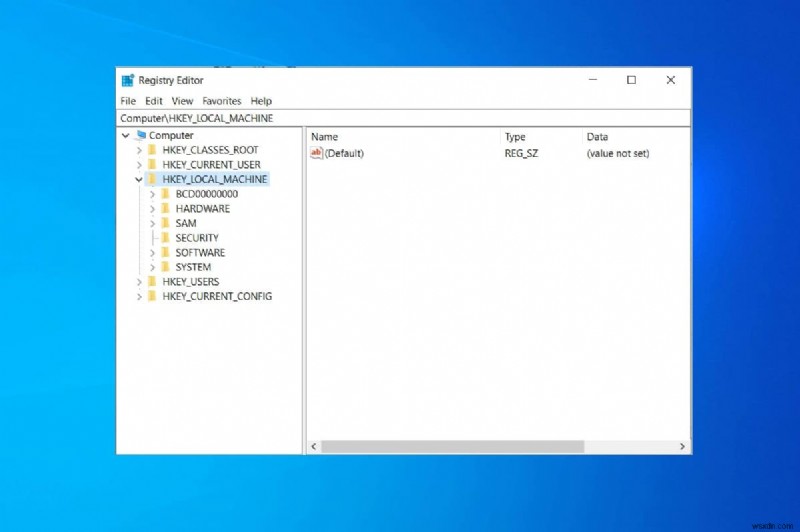Minimize the Registry Editor window

[593, 80]
